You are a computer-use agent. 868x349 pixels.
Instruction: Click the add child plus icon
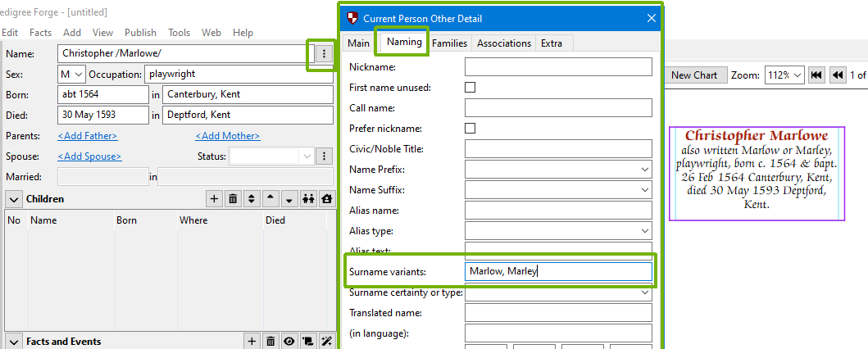pyautogui.click(x=214, y=199)
